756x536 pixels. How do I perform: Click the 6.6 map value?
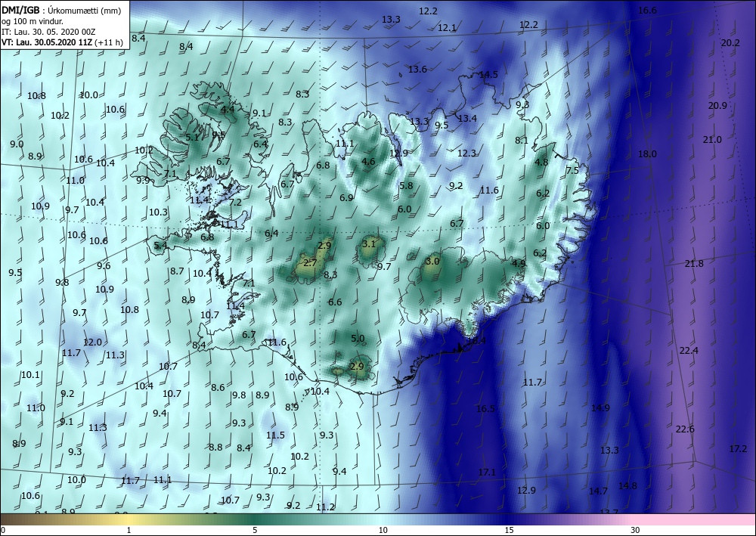tap(335, 302)
